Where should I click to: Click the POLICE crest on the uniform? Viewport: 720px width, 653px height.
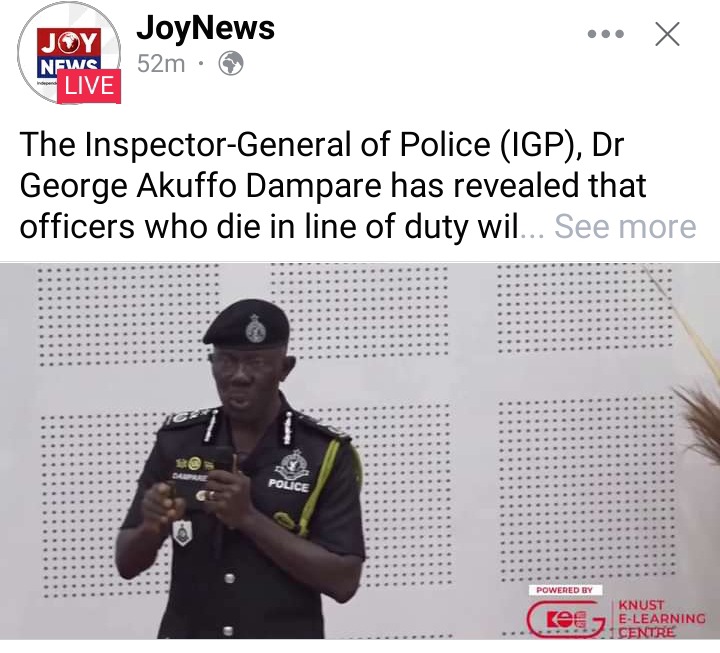[x=289, y=471]
